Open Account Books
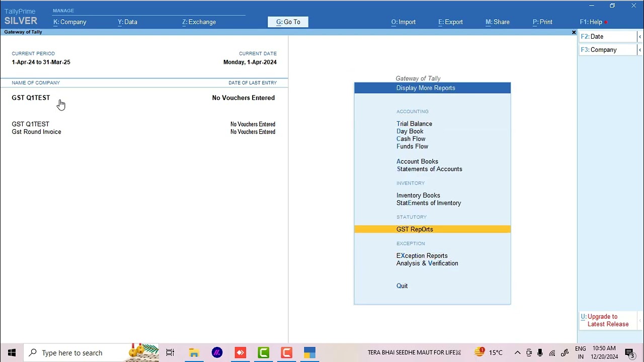 (417, 161)
